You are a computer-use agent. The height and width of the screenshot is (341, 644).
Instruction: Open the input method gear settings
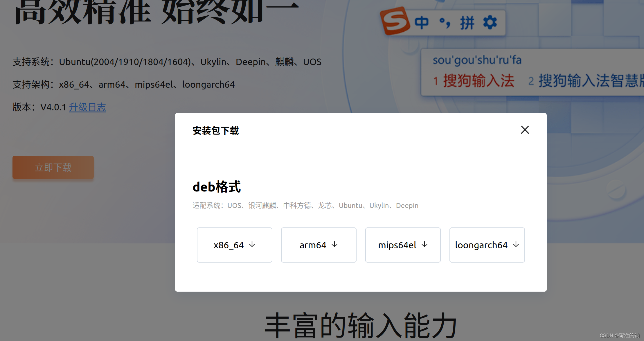[x=490, y=23]
